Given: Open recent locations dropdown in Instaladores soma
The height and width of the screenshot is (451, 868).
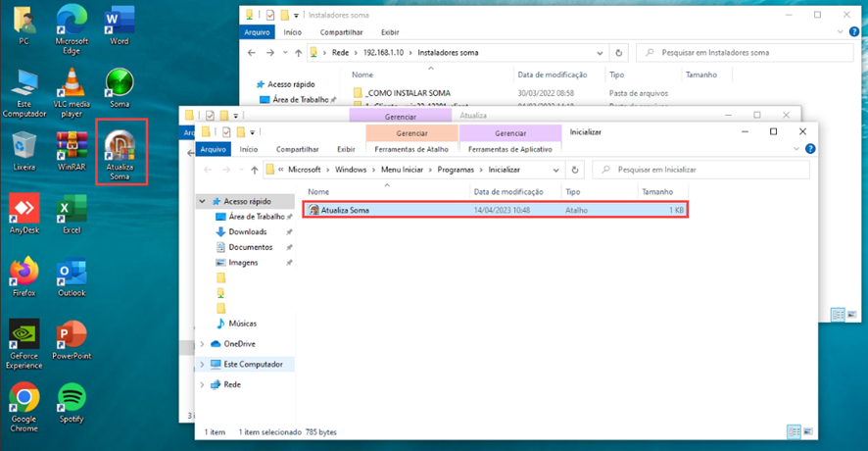Looking at the screenshot, I should coord(285,53).
